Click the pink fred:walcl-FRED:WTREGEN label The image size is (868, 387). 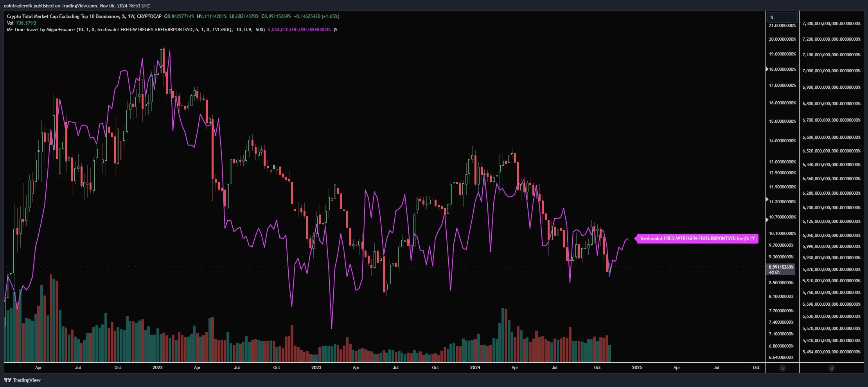(x=697, y=238)
